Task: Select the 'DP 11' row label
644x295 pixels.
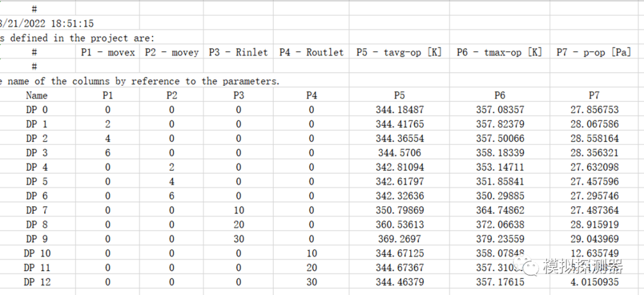Action: click(37, 268)
